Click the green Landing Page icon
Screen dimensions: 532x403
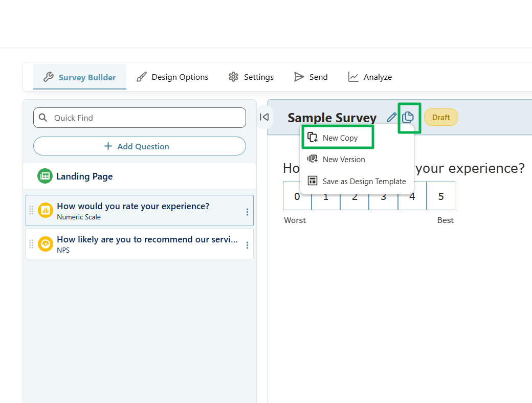45,176
